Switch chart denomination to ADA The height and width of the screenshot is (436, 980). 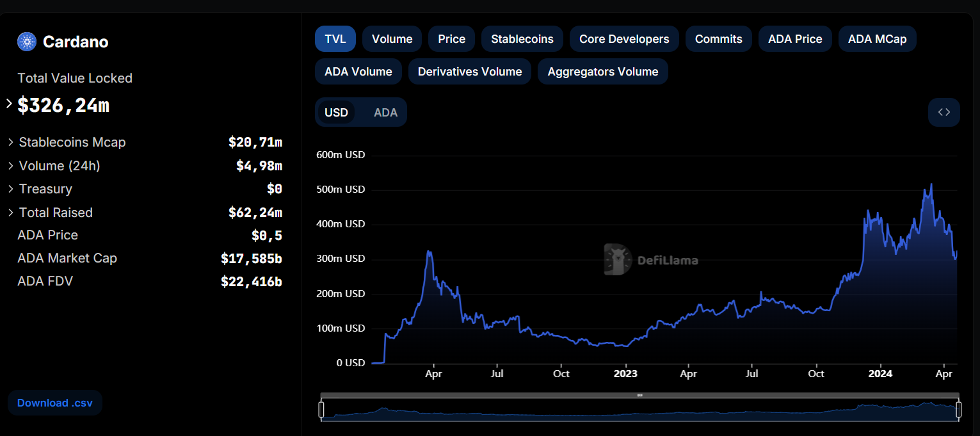(385, 113)
